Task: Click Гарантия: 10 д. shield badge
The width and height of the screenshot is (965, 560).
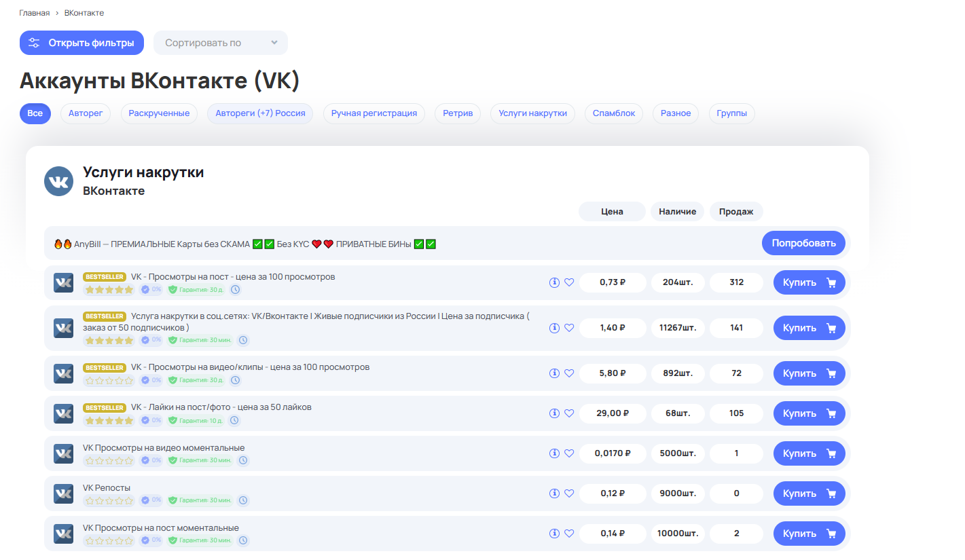Action: click(196, 420)
